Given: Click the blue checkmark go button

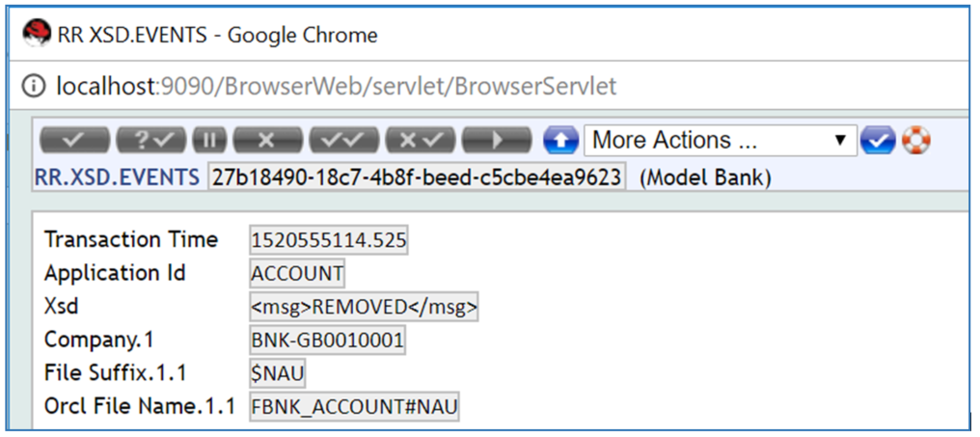Looking at the screenshot, I should point(878,141).
